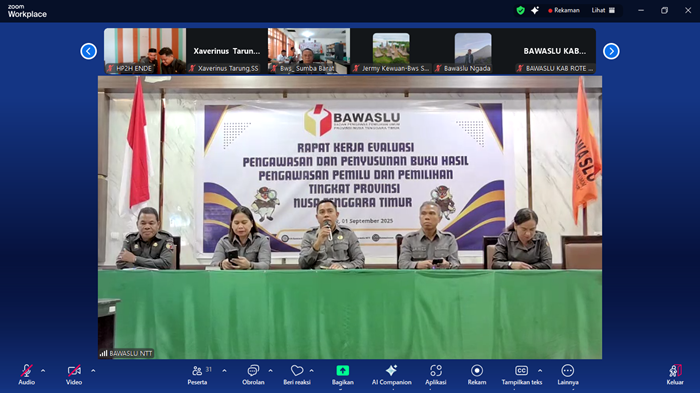This screenshot has width=700, height=393.
Task: Click the green encryption shield icon
Action: 521,10
